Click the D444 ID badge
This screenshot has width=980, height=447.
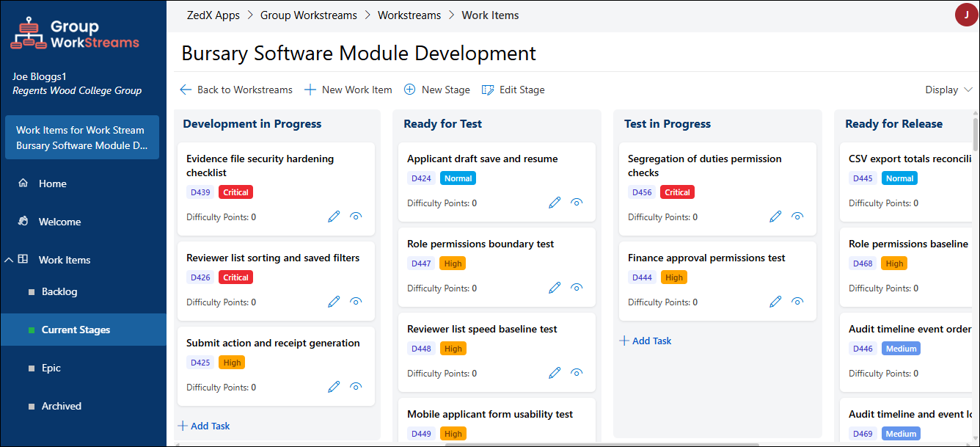click(642, 277)
